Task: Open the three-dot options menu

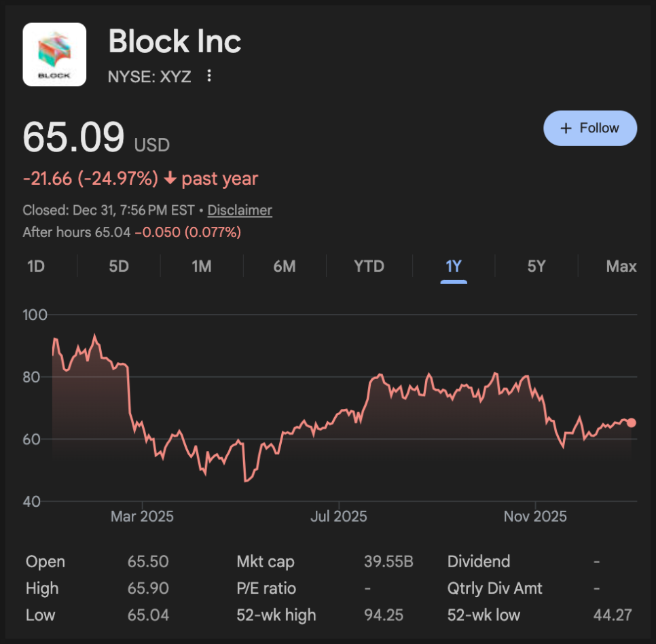Action: 209,76
